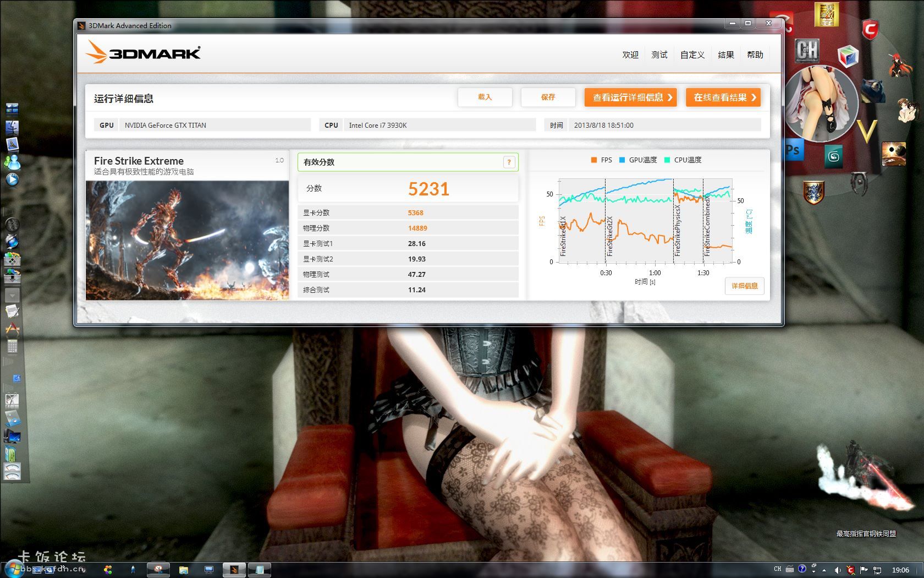This screenshot has width=924, height=578.
Task: Open the colorful cube desktop icon
Action: 848,56
